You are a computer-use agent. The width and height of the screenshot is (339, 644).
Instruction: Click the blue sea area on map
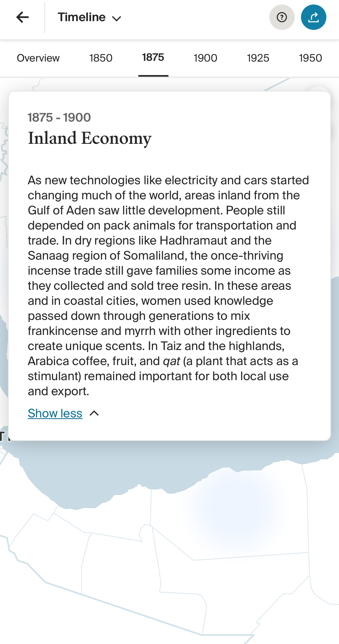[106, 471]
